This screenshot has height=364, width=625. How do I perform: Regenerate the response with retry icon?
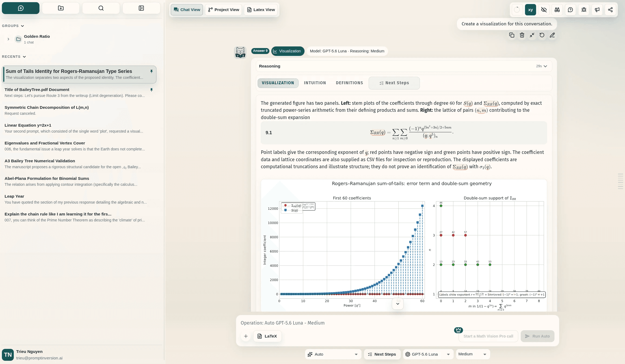(x=542, y=35)
